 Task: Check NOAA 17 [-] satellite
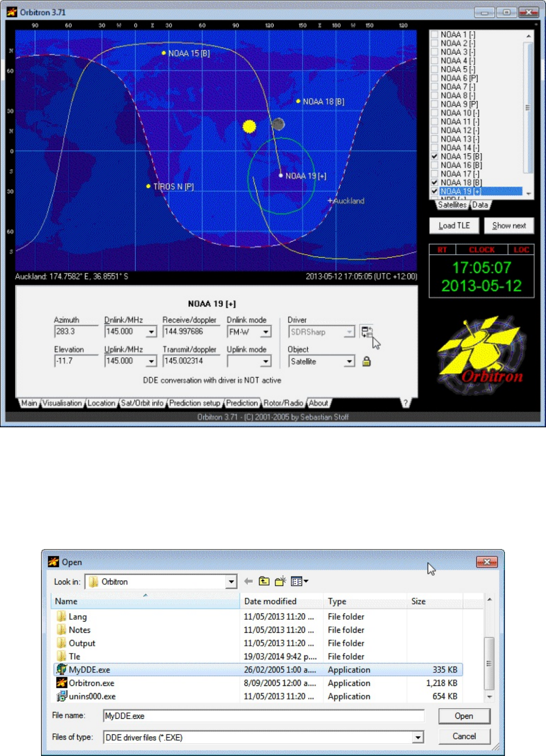[x=434, y=174]
